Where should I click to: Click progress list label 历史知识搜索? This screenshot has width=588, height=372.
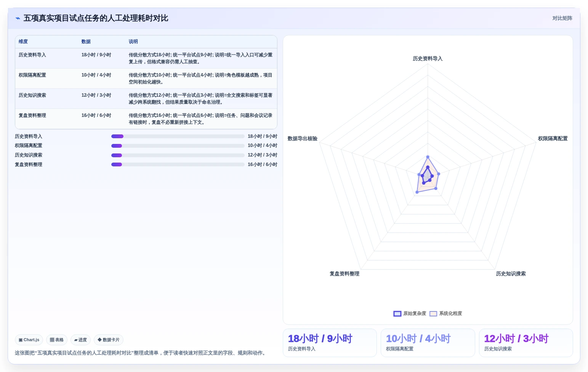click(29, 155)
